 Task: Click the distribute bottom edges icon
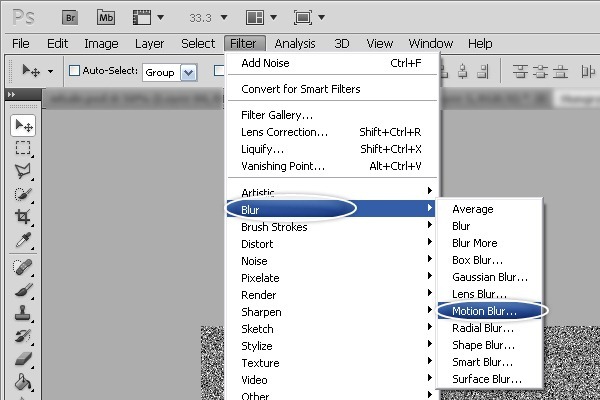tap(561, 72)
